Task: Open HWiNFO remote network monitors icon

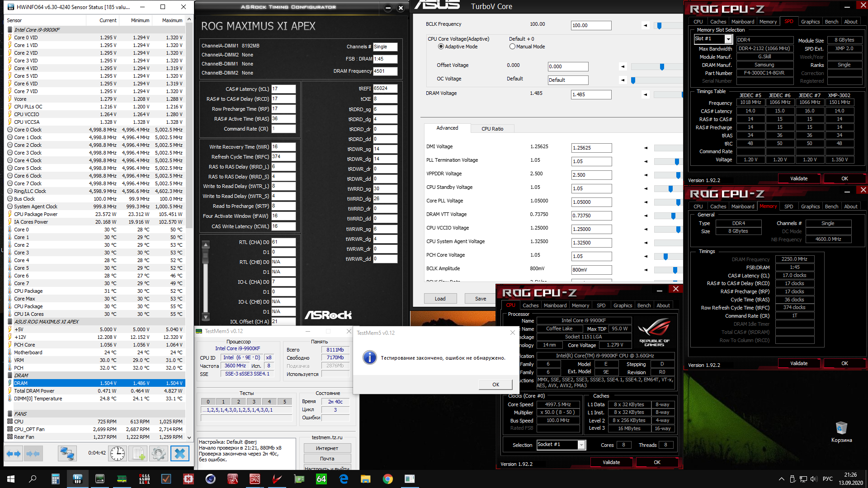Action: click(x=67, y=453)
